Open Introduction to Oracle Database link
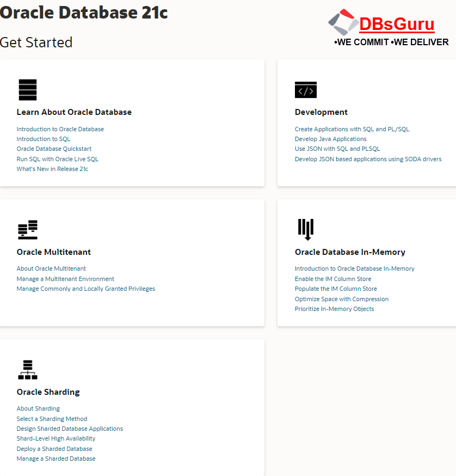The height and width of the screenshot is (476, 456). 60,129
